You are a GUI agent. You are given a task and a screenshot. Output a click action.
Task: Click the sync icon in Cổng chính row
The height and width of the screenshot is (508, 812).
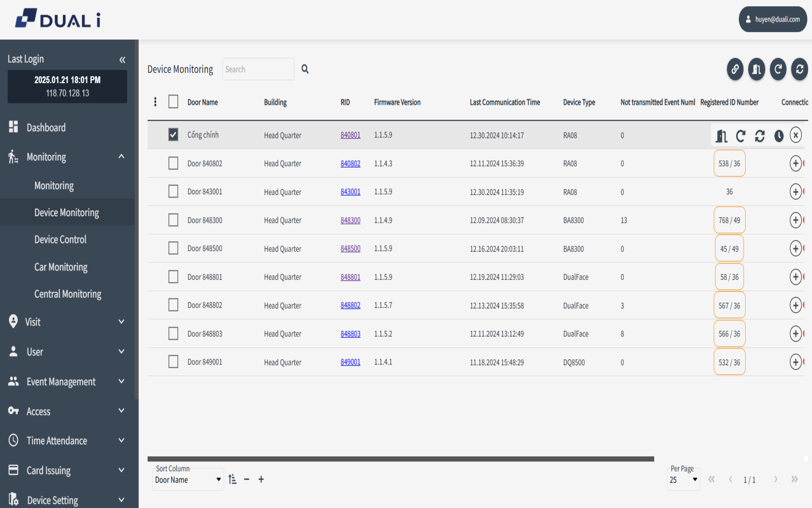pos(760,136)
